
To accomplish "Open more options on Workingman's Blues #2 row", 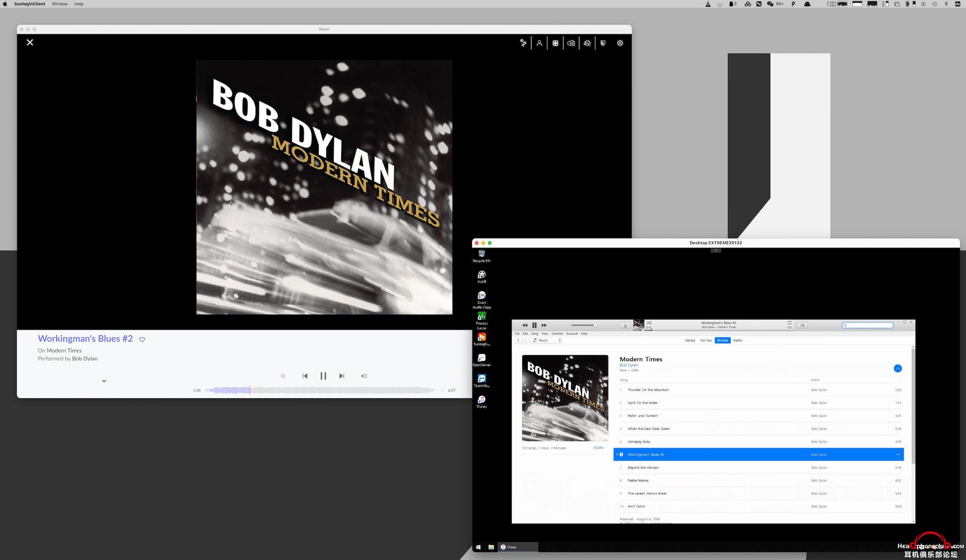I will pyautogui.click(x=898, y=455).
